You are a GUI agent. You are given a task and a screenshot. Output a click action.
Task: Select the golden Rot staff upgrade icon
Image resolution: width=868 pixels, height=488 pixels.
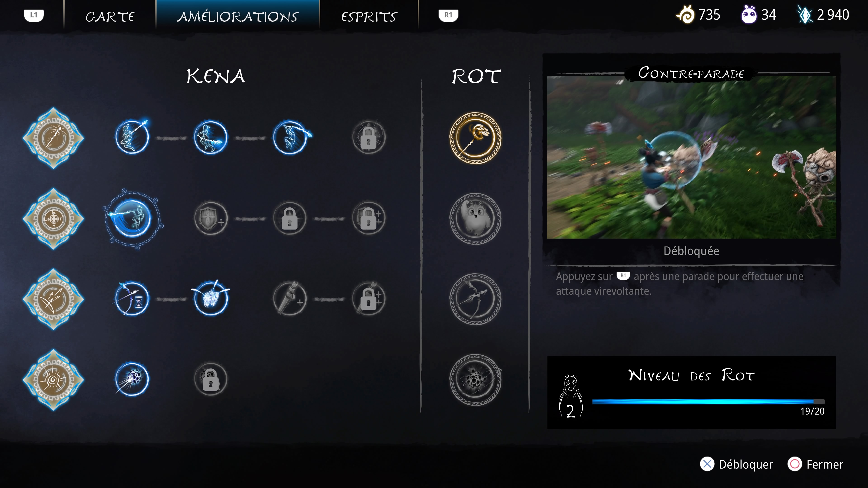coord(475,138)
